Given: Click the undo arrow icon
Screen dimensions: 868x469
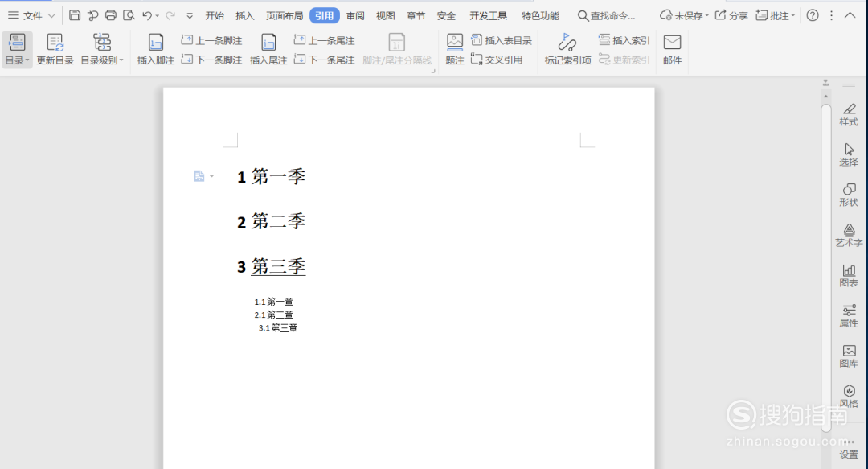Looking at the screenshot, I should pos(147,15).
